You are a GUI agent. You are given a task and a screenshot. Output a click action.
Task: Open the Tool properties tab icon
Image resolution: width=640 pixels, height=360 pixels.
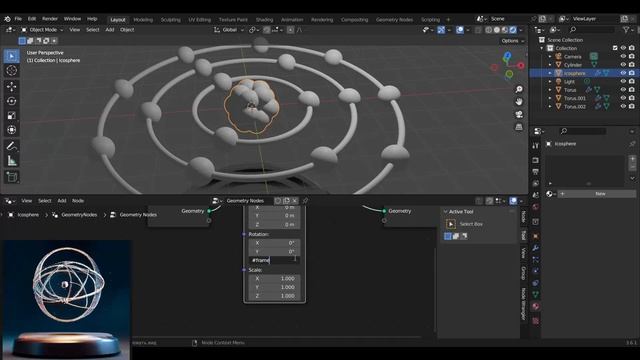[x=536, y=146]
